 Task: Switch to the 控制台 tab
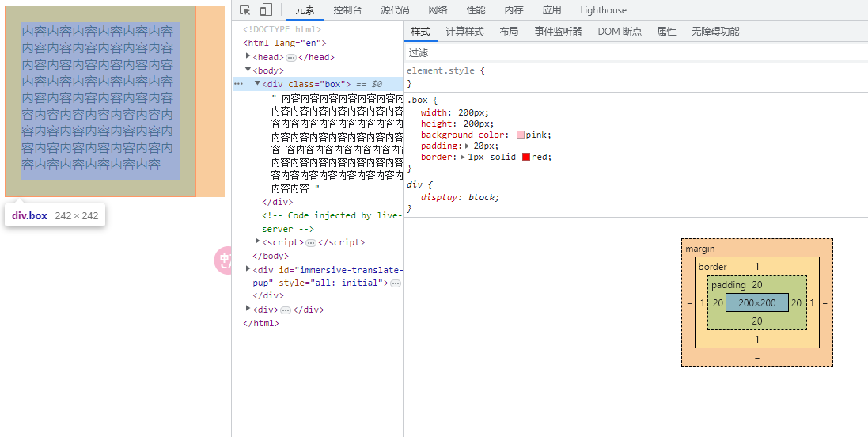[x=347, y=10]
